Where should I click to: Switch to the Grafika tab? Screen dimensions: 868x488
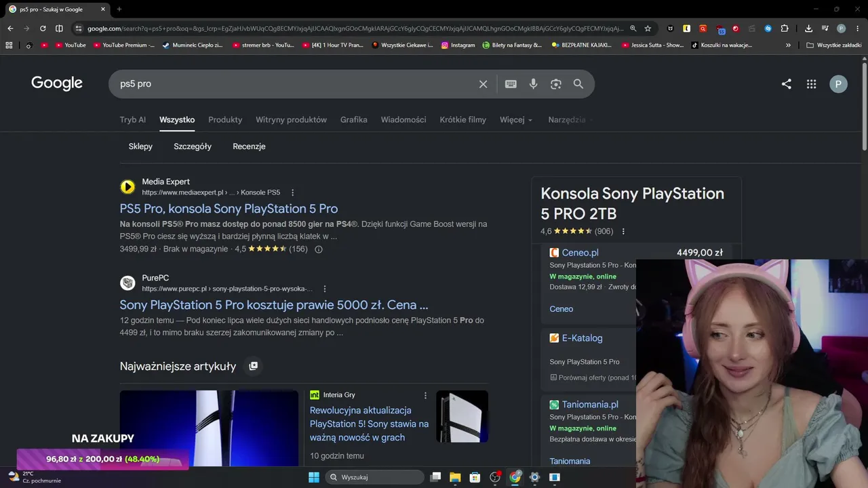354,120
